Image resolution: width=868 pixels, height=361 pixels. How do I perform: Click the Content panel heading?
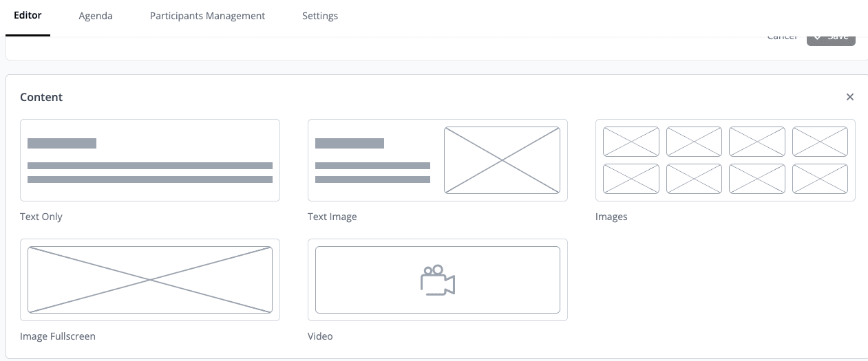point(41,97)
